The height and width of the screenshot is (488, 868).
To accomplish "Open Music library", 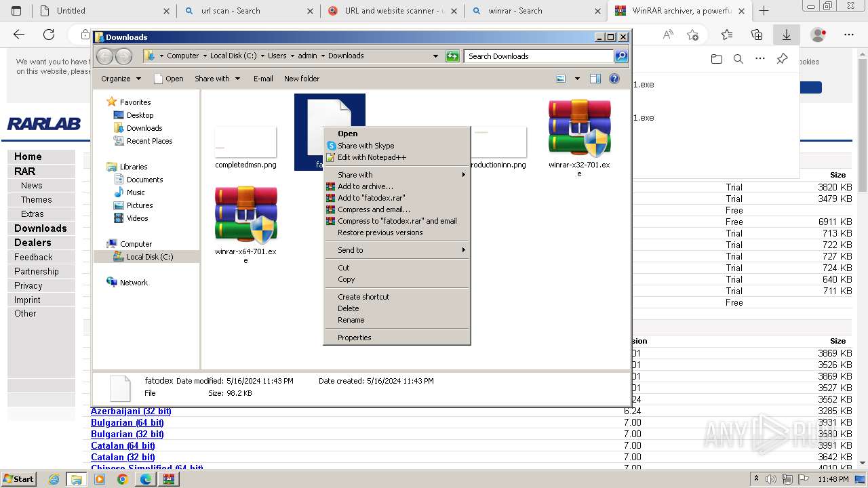I will click(130, 192).
